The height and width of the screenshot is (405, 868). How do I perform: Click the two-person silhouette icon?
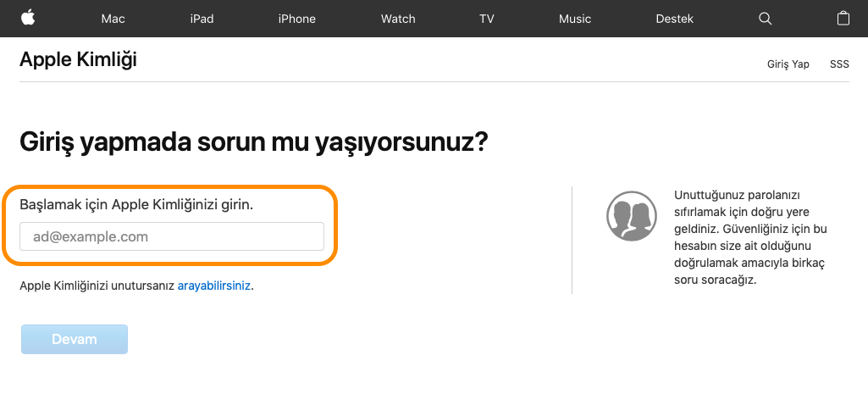tap(632, 215)
